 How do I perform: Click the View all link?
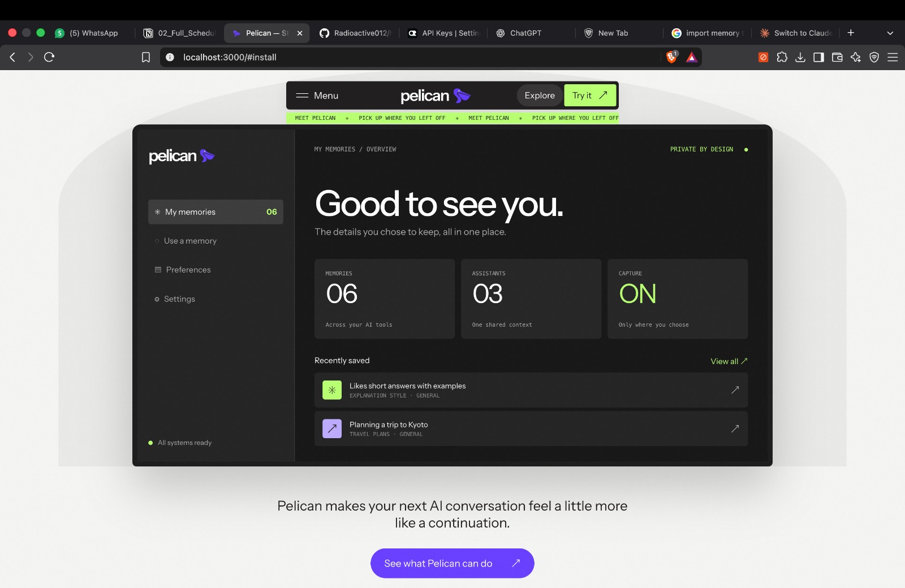tap(729, 361)
